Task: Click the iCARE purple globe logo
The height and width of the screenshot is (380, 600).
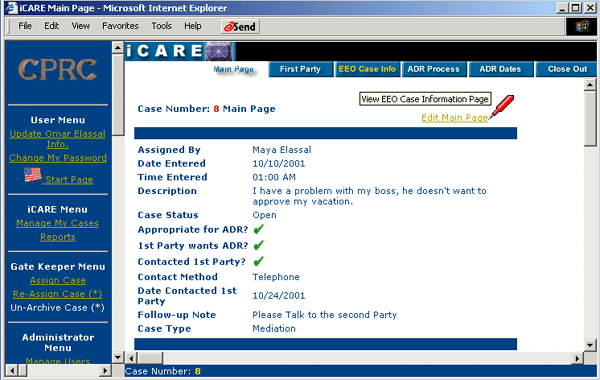Action: tap(219, 51)
